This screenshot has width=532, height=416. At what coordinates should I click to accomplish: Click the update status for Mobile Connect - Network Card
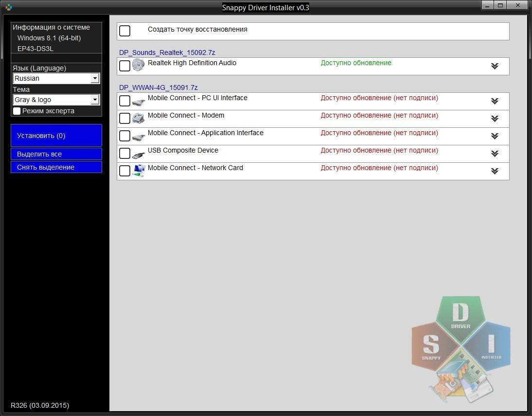point(379,168)
